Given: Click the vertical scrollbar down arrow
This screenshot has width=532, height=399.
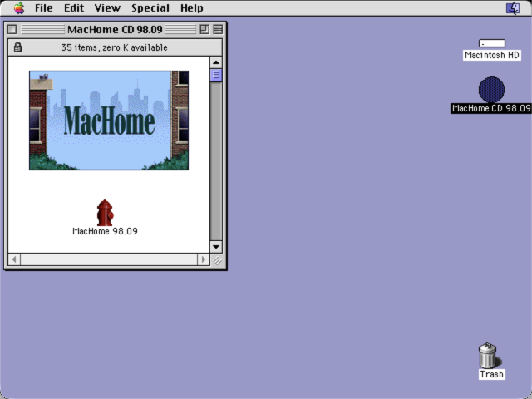Looking at the screenshot, I should 216,247.
